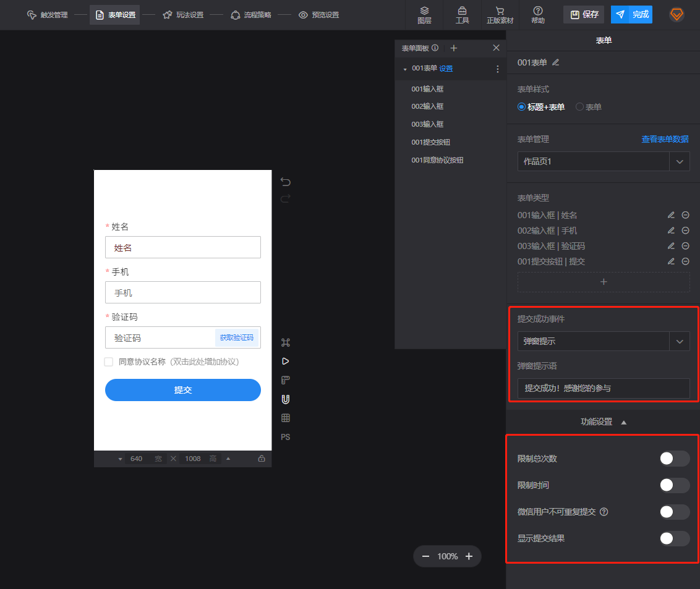Image resolution: width=700 pixels, height=589 pixels.
Task: Close the 表单面板 panel
Action: pyautogui.click(x=496, y=48)
